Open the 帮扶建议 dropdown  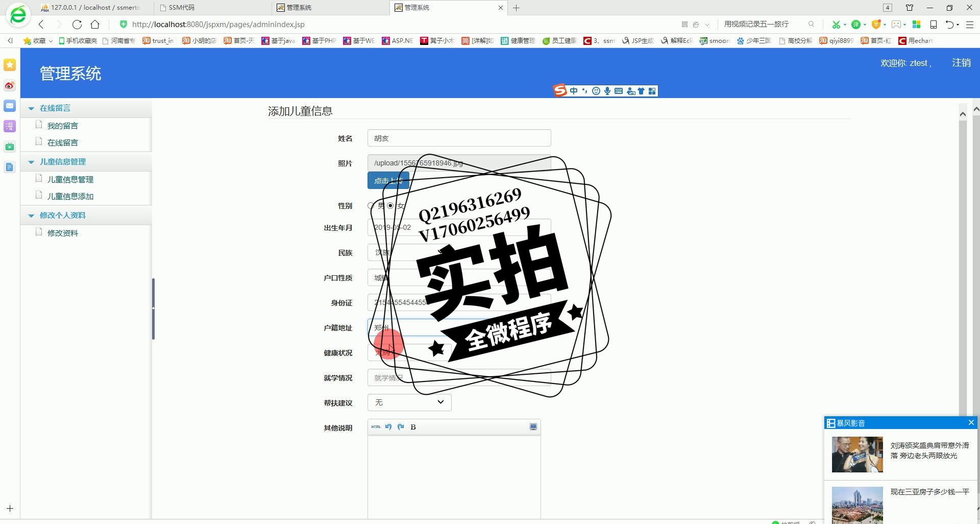(409, 402)
